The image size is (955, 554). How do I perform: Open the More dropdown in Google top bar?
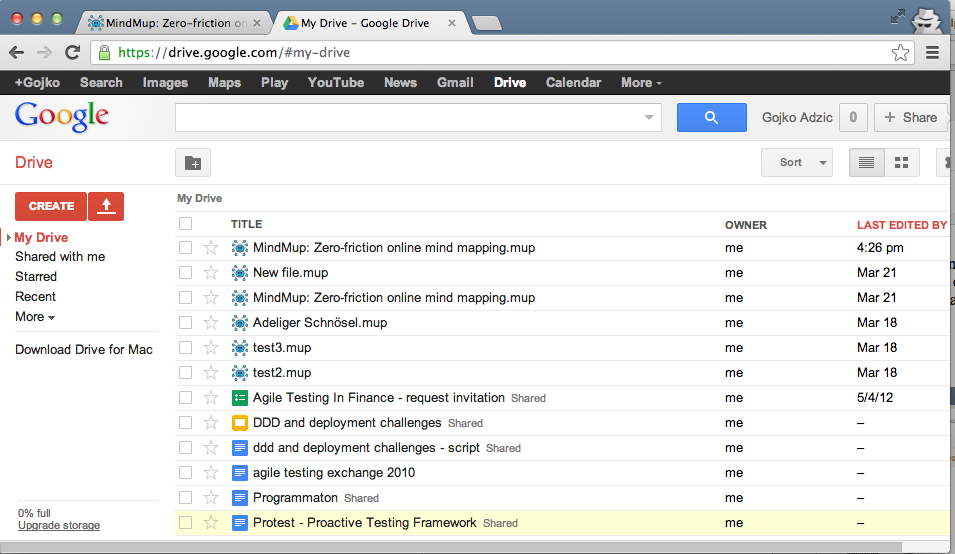pos(641,83)
